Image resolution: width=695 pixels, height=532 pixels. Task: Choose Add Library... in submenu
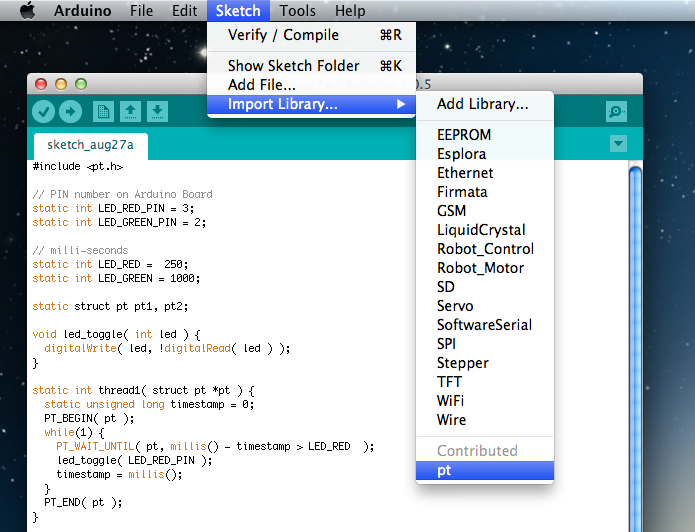485,104
